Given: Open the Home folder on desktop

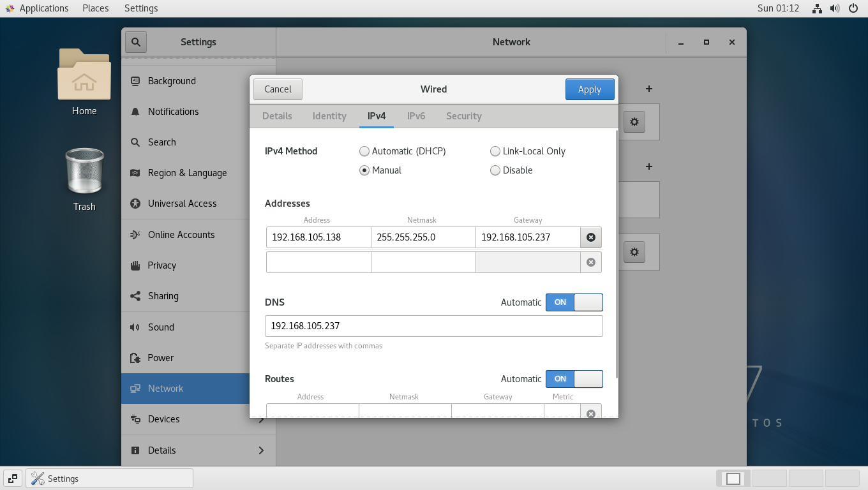Looking at the screenshot, I should [x=84, y=82].
